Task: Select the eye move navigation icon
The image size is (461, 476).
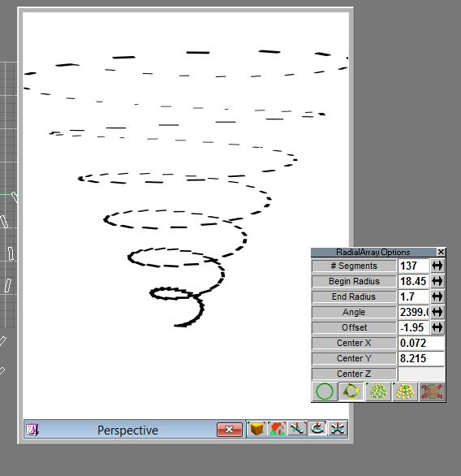Action: click(297, 429)
